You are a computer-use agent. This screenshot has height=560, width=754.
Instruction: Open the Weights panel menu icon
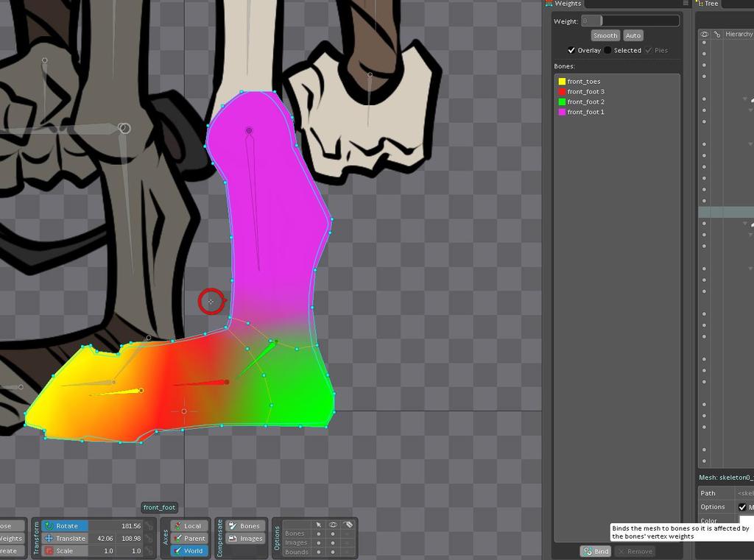(686, 4)
